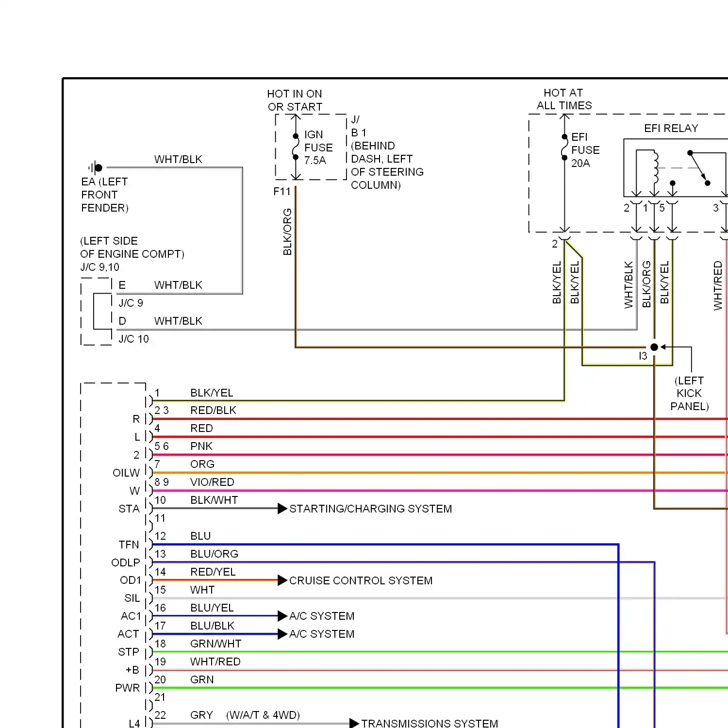Click the ODLP terminal label
The width and height of the screenshot is (728, 728).
pos(126,563)
